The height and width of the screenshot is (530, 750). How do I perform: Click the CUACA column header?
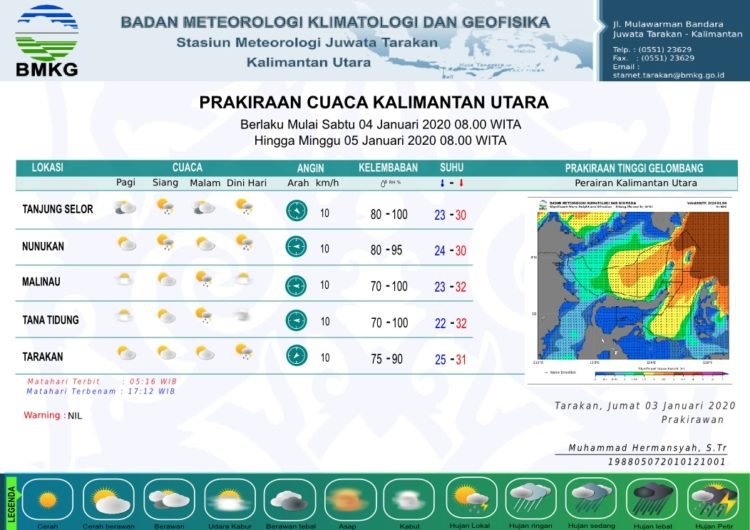[187, 167]
